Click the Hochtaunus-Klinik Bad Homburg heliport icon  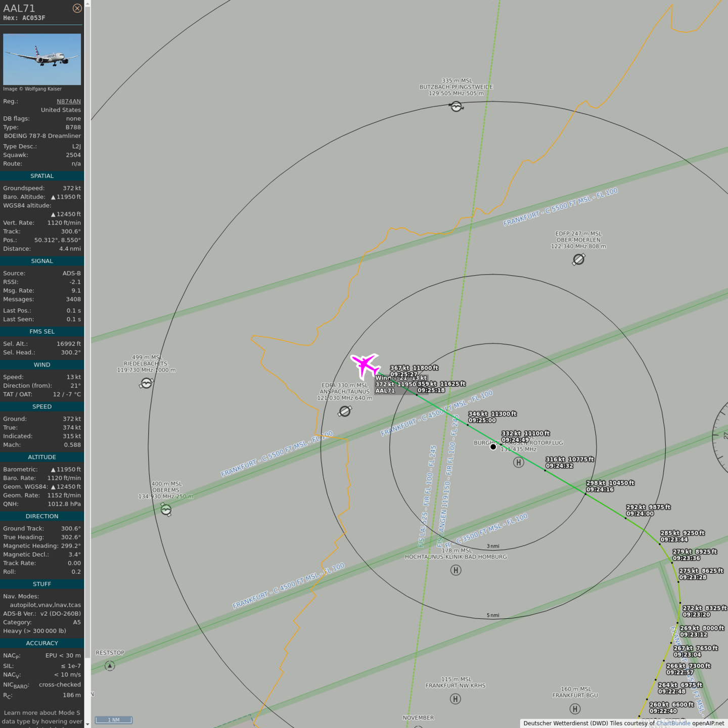(456, 570)
